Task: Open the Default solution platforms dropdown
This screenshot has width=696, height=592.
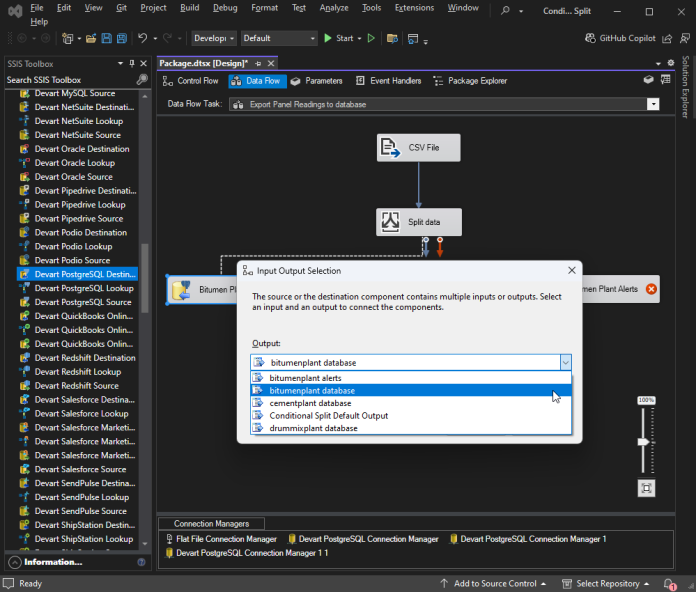Action: pos(279,38)
